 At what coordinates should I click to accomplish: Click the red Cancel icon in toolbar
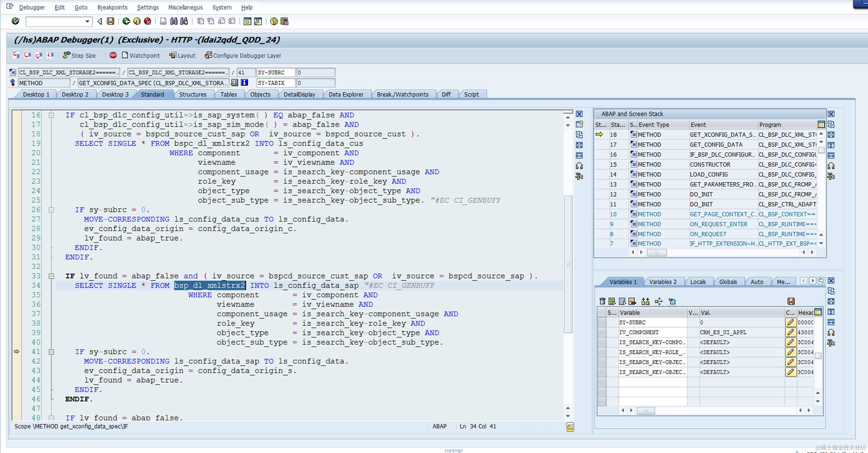[148, 21]
